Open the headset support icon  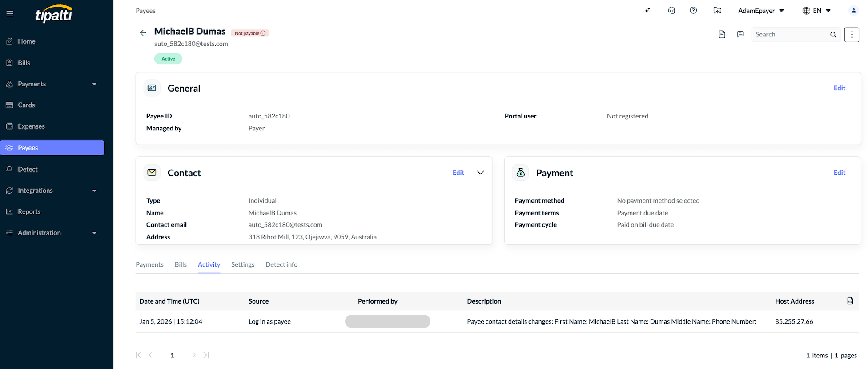coord(671,11)
